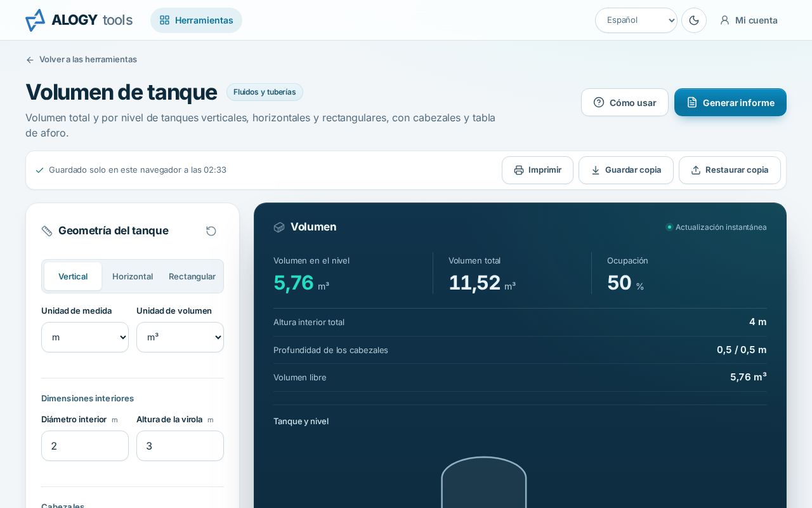Click the back arrow next to Volver a las herramientas
This screenshot has height=508, width=812.
[x=30, y=60]
